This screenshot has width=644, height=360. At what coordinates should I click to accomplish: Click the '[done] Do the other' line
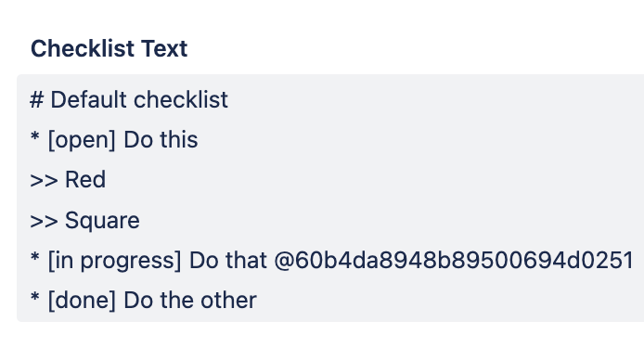(x=143, y=300)
